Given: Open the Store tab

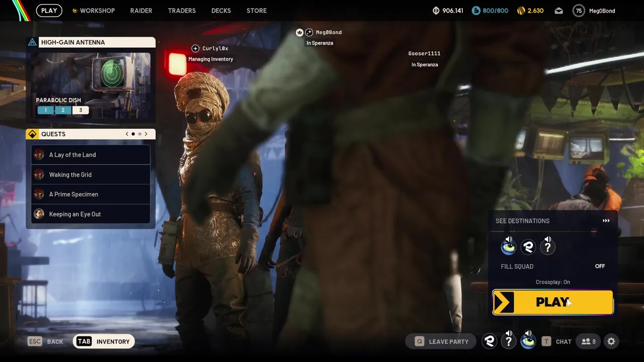Looking at the screenshot, I should pos(257,11).
